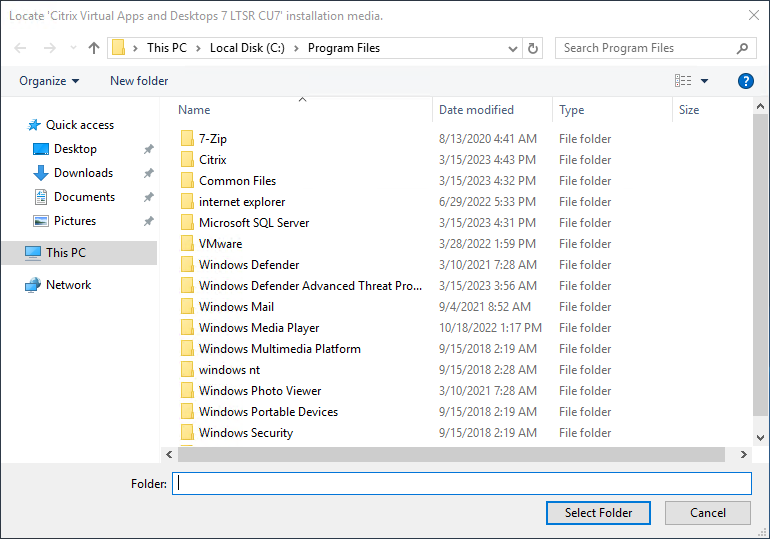Expand chevron after This PC breadcrumb
The width and height of the screenshot is (770, 539).
pos(198,48)
